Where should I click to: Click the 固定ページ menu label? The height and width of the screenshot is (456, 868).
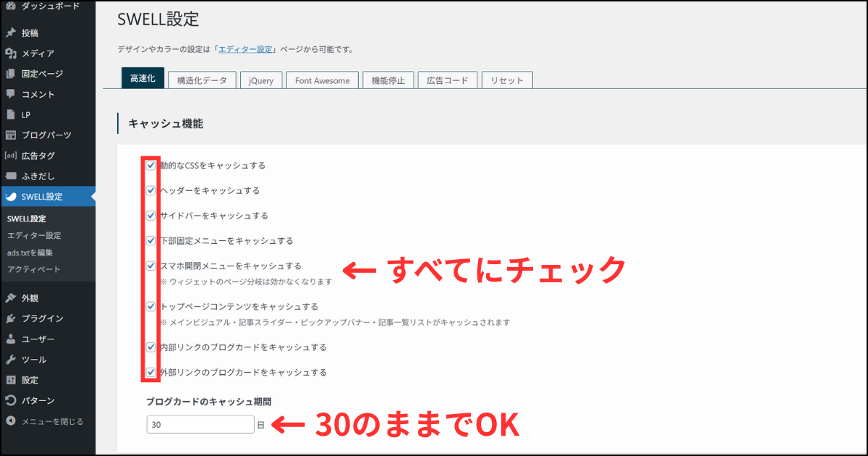(x=42, y=73)
